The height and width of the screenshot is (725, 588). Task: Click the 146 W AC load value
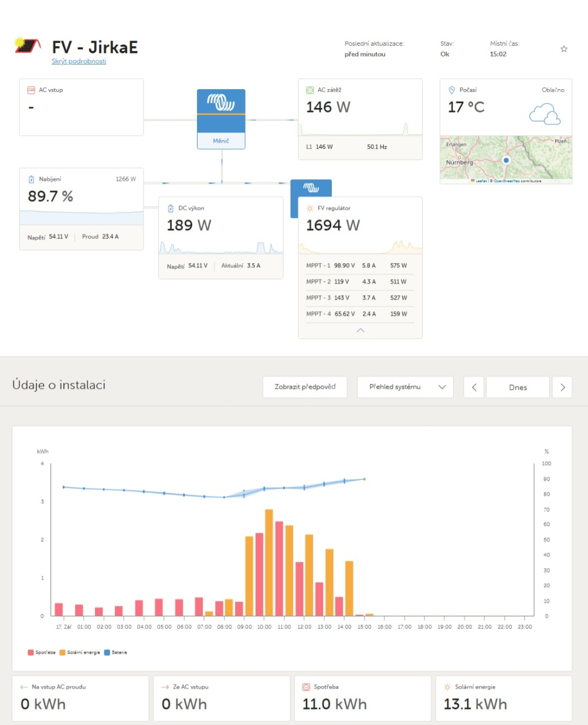[x=328, y=107]
